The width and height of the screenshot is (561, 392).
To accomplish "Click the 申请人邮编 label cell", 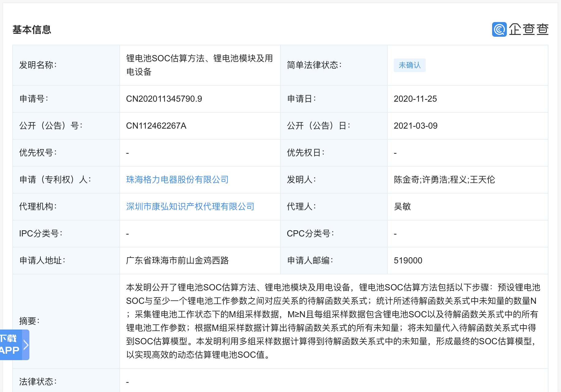I will tap(334, 261).
